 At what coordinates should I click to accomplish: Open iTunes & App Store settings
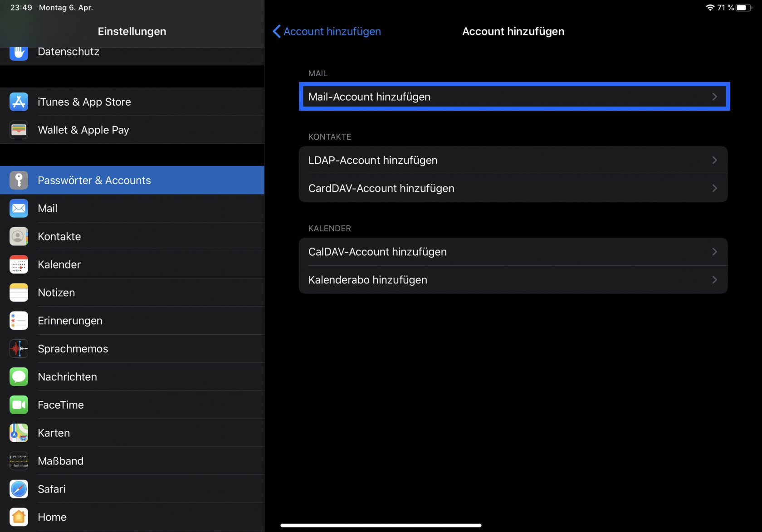click(132, 102)
